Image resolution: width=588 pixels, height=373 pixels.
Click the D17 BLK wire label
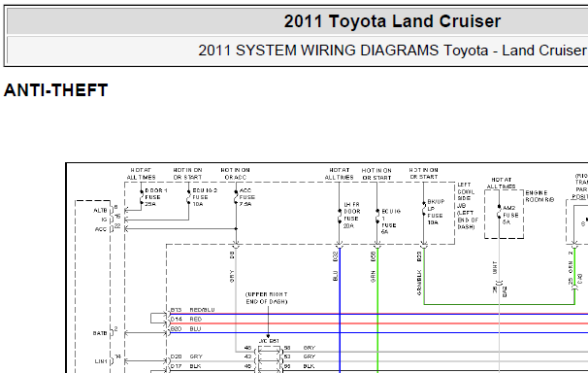click(x=185, y=366)
